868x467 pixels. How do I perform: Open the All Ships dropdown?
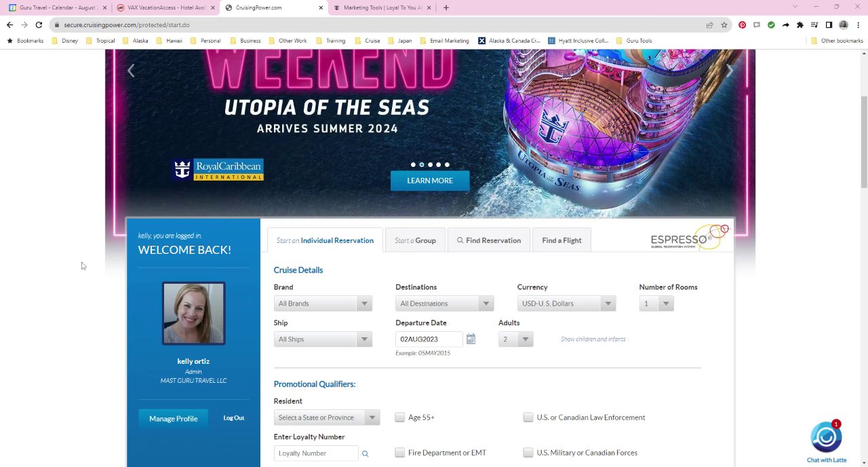pyautogui.click(x=323, y=339)
